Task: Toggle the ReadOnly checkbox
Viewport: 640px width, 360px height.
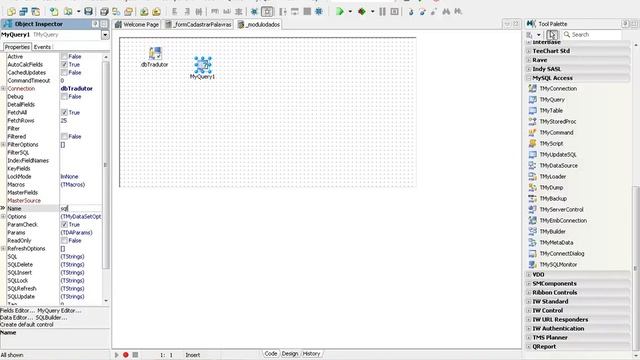Action: (64, 240)
